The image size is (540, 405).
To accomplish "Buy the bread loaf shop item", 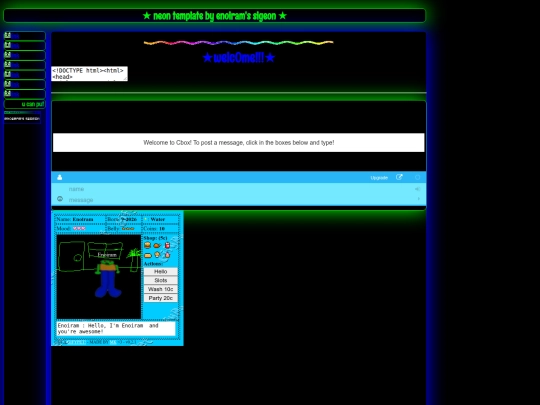I will point(147,255).
